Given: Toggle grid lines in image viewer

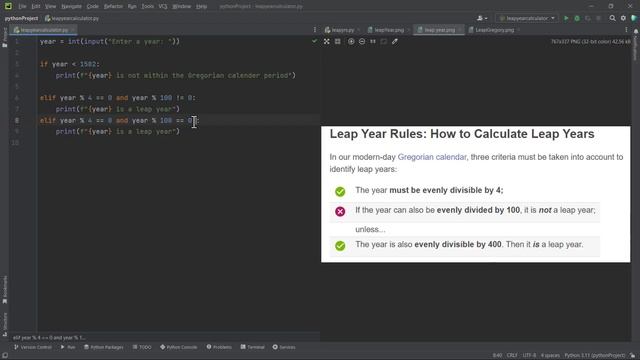Looking at the screenshot, I should click(338, 41).
